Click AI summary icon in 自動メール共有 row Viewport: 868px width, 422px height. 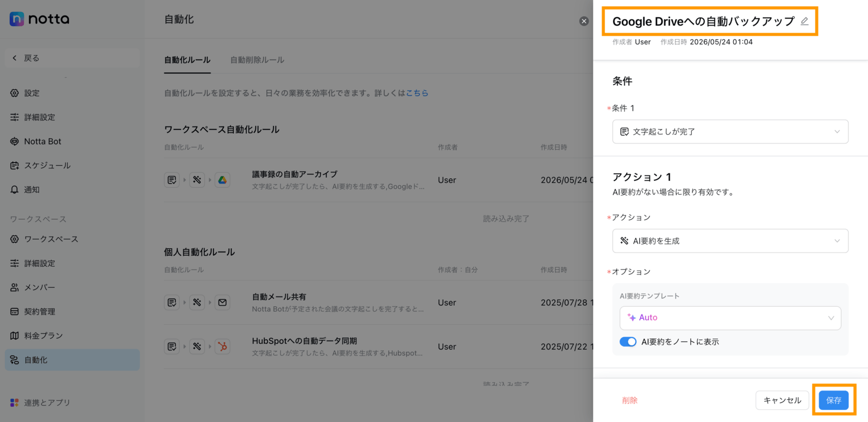click(197, 303)
